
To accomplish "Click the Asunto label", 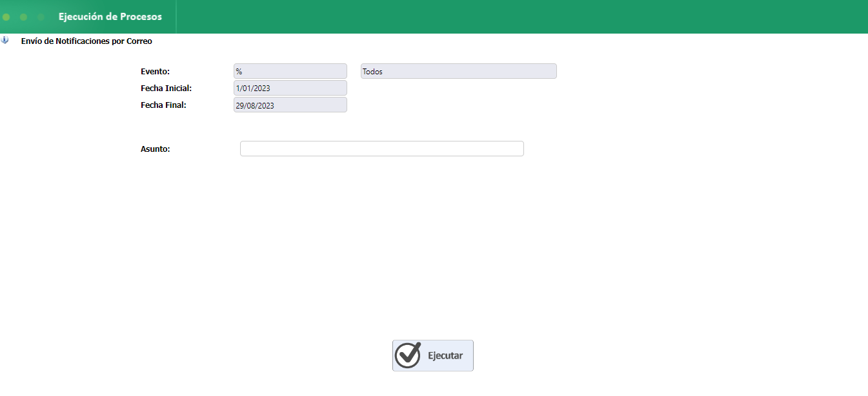I will [x=155, y=149].
